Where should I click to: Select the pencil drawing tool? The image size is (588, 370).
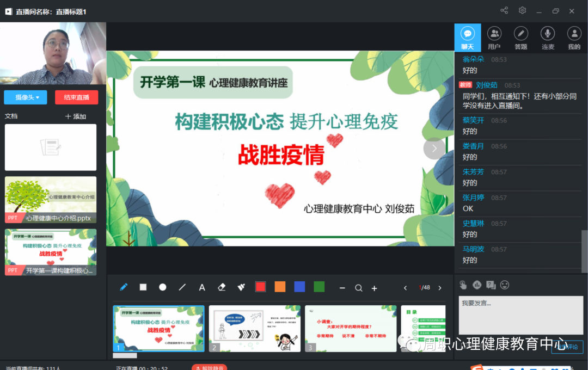click(124, 287)
